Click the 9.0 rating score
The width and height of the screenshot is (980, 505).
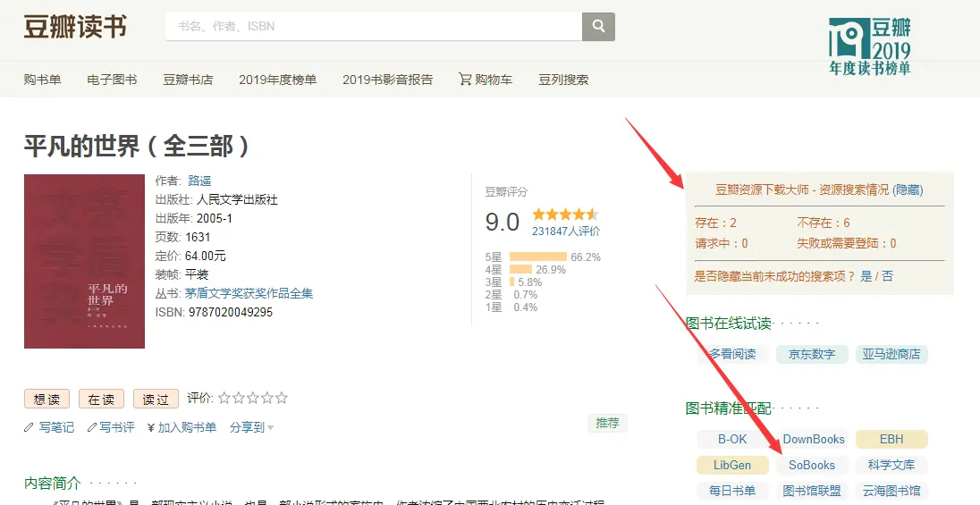tap(502, 222)
